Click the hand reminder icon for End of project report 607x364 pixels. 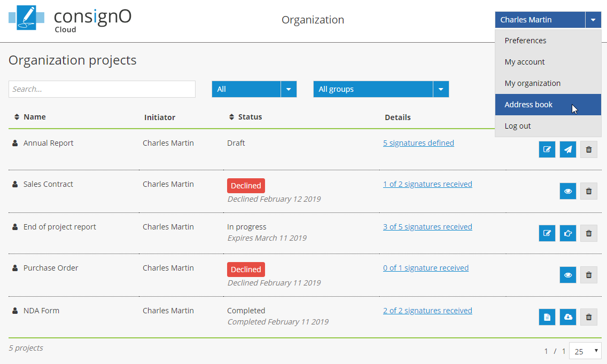[x=568, y=233]
